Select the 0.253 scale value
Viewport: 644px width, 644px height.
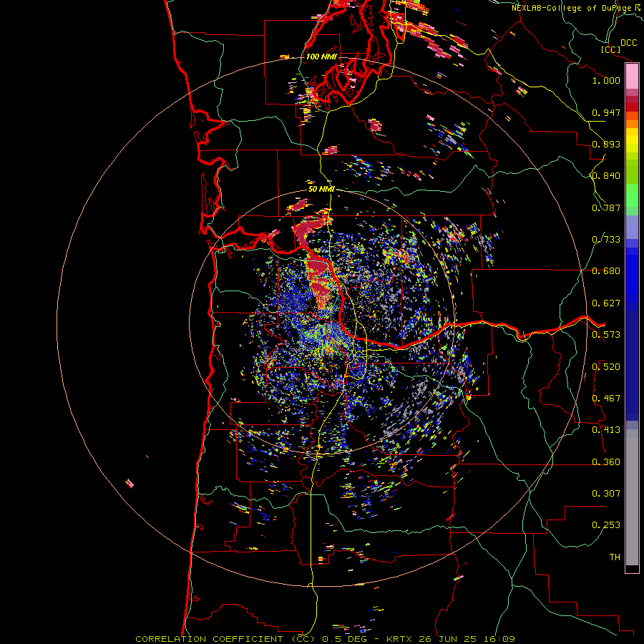[606, 525]
